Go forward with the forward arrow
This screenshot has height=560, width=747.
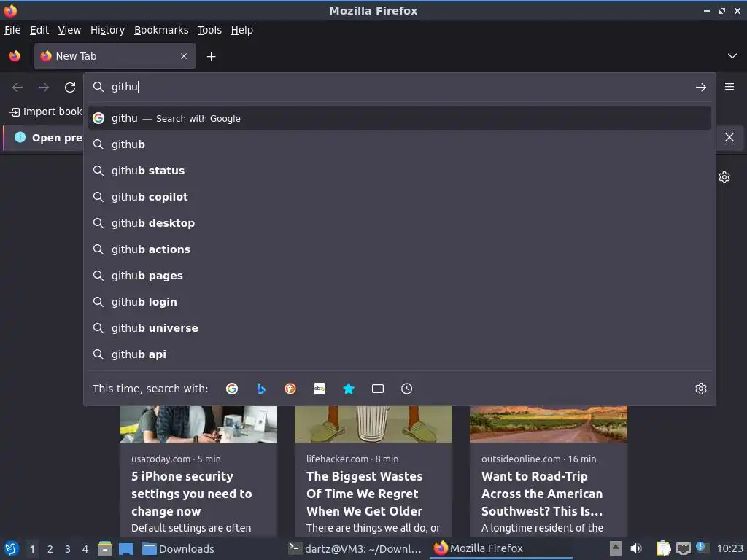click(43, 87)
